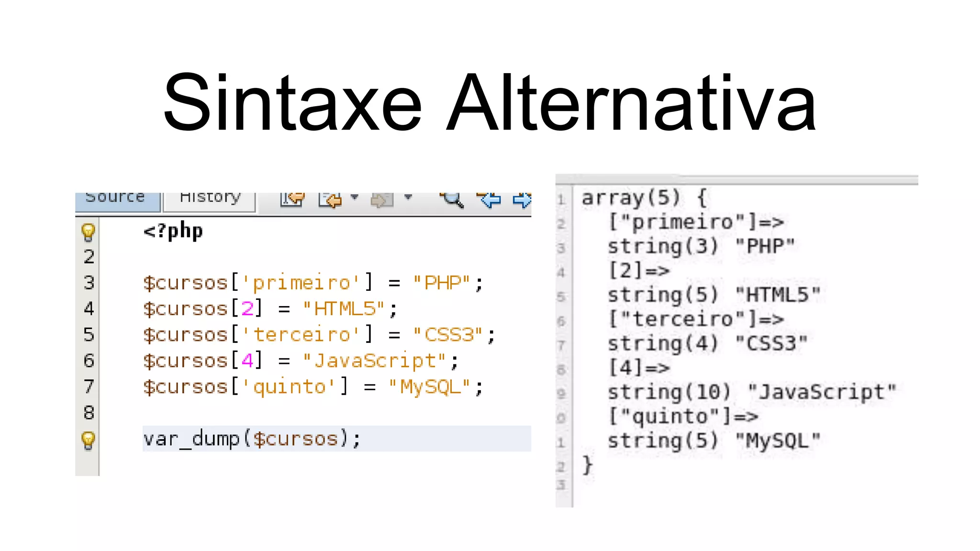Click the 'terceiro' key in code
980x551 pixels.
[x=301, y=335]
